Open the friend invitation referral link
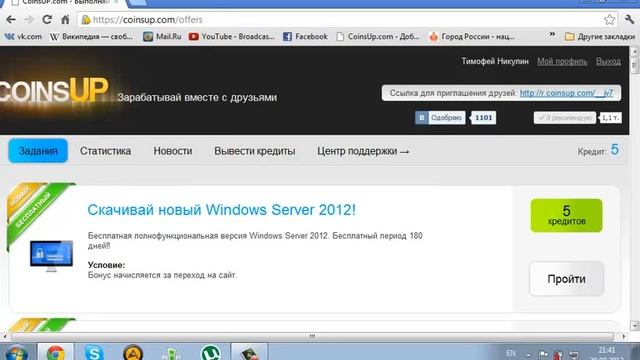 (566, 93)
